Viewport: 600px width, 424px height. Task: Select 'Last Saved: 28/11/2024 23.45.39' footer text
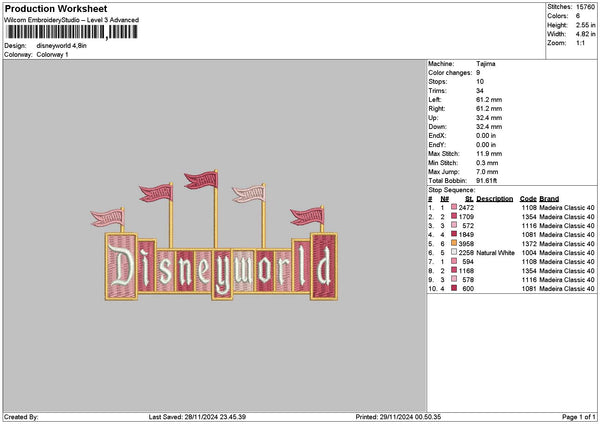[197, 417]
